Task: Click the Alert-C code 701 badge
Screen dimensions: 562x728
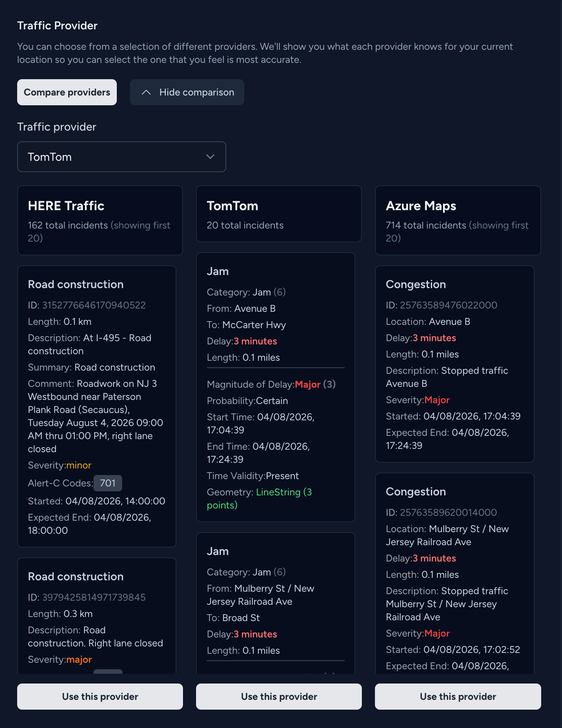Action: coord(108,483)
